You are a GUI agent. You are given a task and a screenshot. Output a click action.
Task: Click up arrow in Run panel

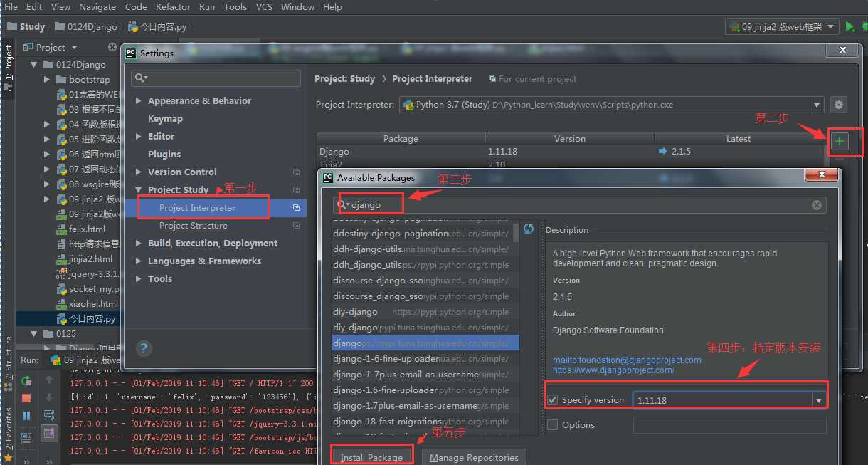(49, 381)
